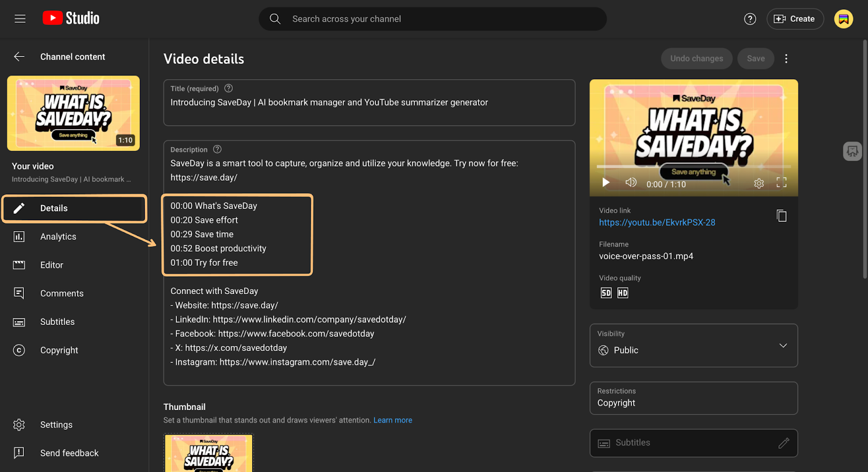Click the Create button
Screen dimensions: 868x472
[795, 19]
